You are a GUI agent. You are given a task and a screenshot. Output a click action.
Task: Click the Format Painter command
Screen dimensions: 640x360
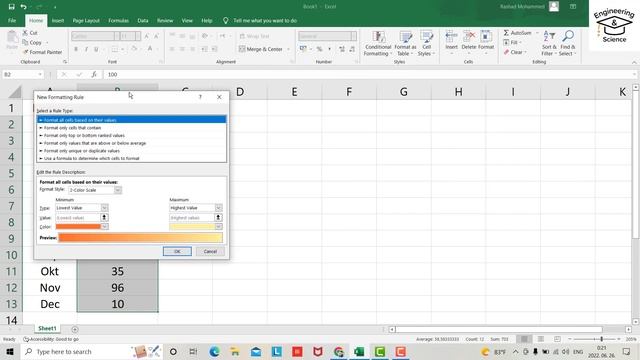point(42,52)
